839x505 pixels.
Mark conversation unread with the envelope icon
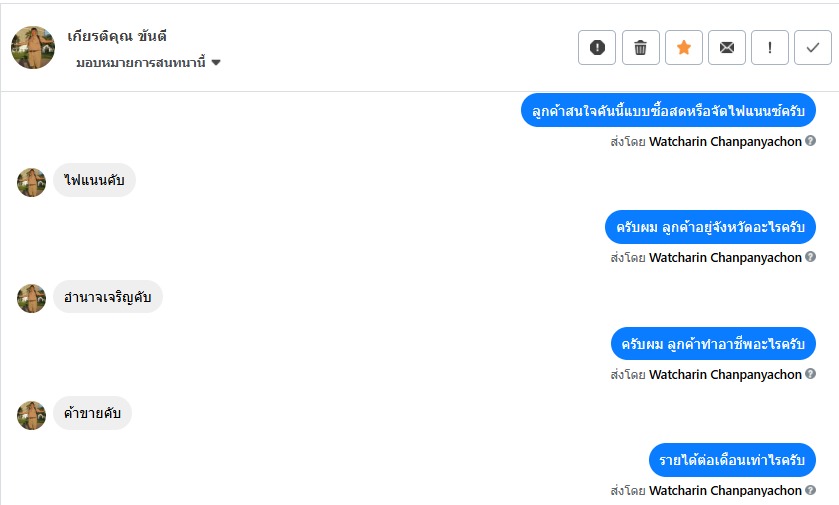tap(727, 47)
